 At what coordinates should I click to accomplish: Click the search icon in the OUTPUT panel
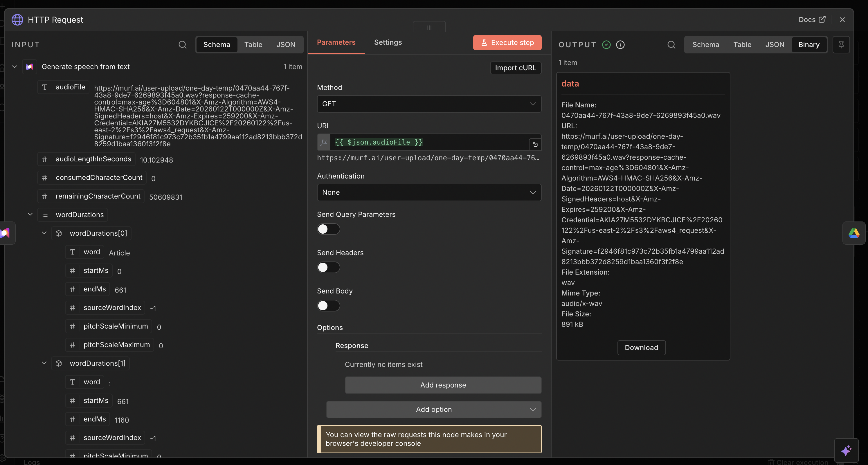click(x=671, y=44)
